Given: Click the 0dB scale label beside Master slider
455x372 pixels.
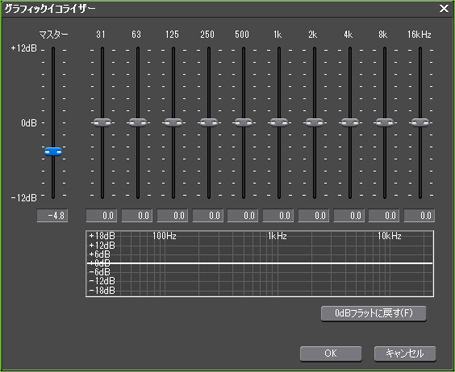Looking at the screenshot, I should 29,123.
